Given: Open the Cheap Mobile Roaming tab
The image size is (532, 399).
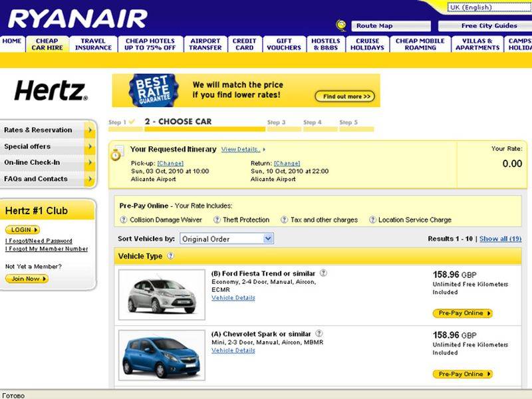Looking at the screenshot, I should click(x=420, y=44).
